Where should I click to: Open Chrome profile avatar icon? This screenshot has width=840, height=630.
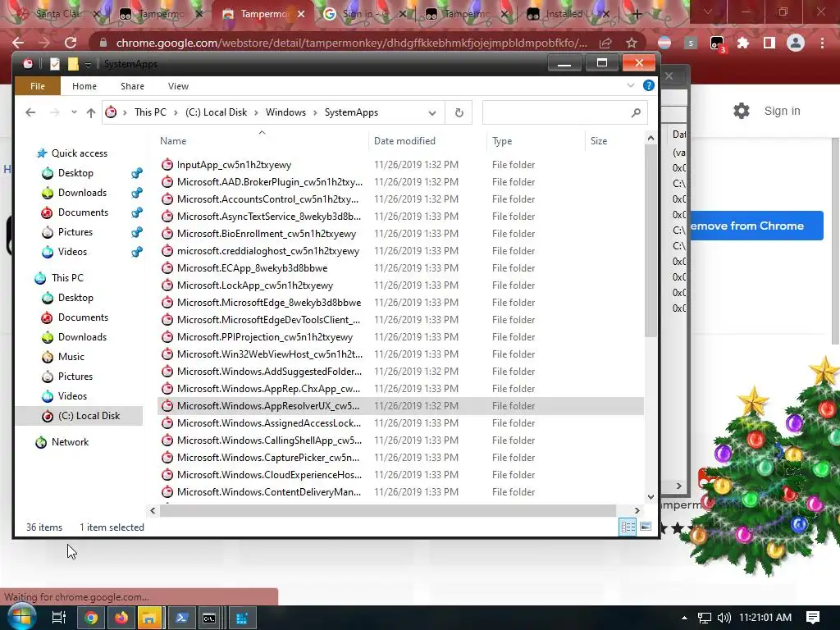click(796, 43)
